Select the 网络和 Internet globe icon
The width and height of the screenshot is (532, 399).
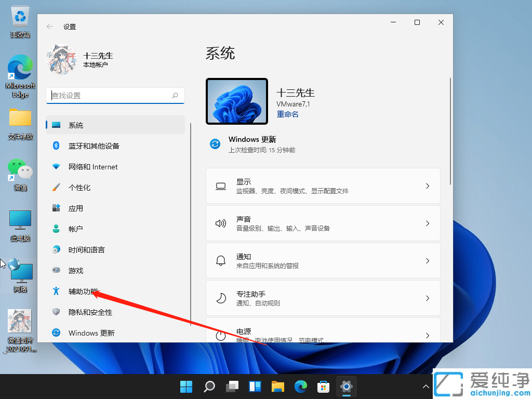(x=56, y=166)
